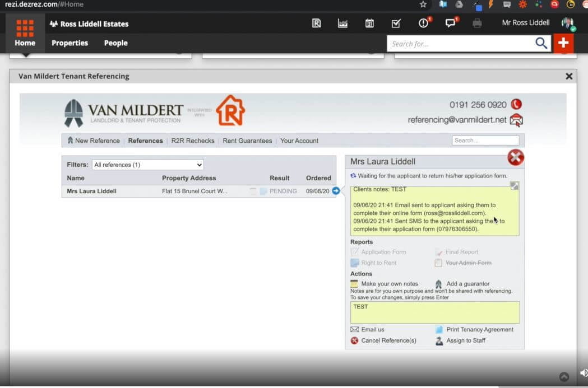This screenshot has height=388, width=588.
Task: Click the orange Rezi house logo
Action: tap(230, 110)
